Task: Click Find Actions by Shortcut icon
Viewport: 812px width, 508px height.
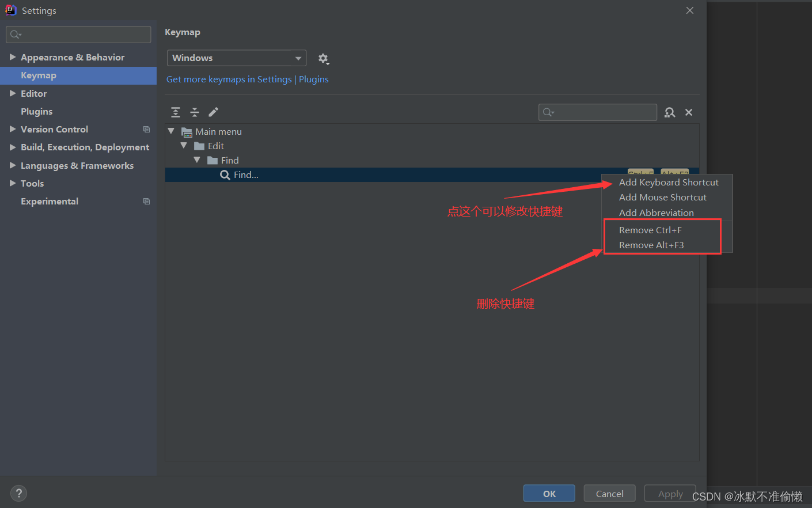Action: coord(670,112)
